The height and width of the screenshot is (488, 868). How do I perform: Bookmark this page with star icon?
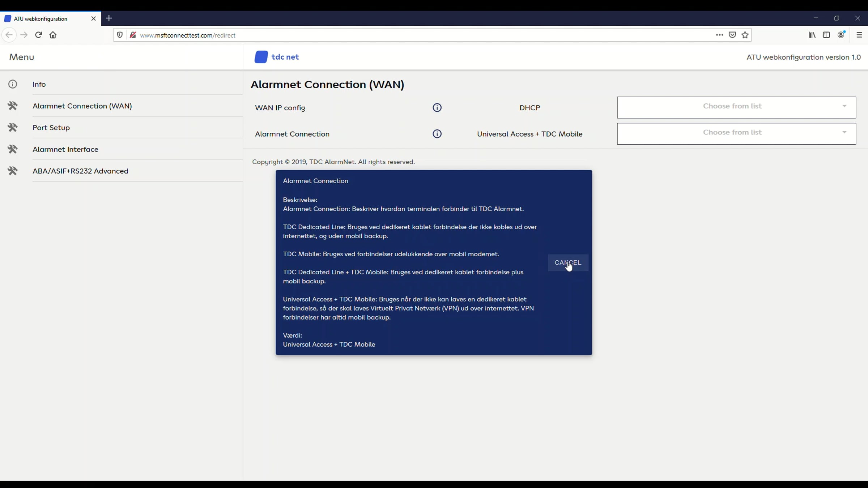tap(745, 35)
